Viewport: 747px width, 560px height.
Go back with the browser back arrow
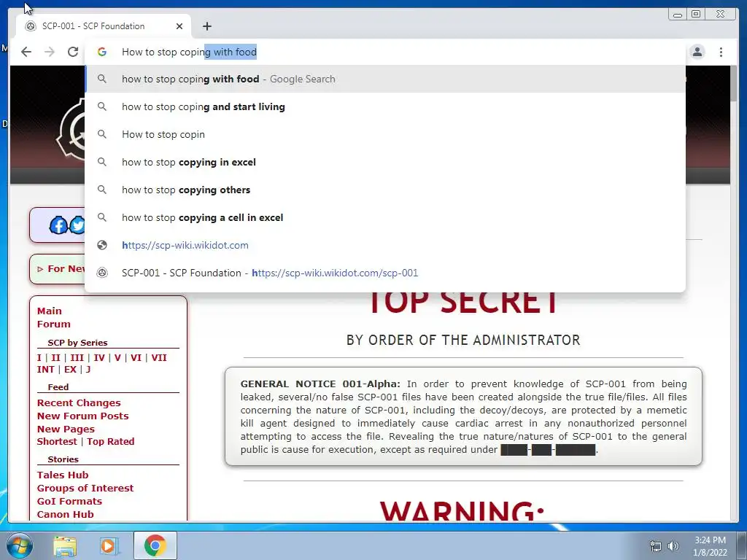[x=26, y=52]
